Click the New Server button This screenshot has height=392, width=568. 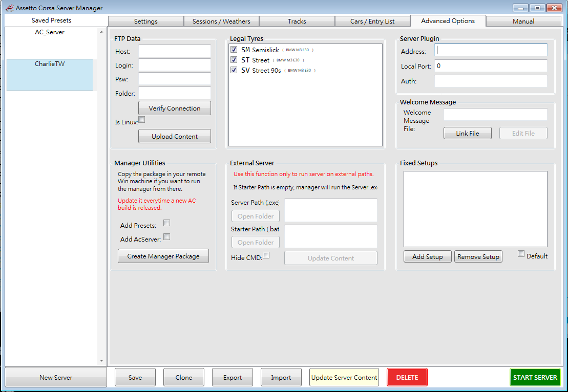[56, 377]
